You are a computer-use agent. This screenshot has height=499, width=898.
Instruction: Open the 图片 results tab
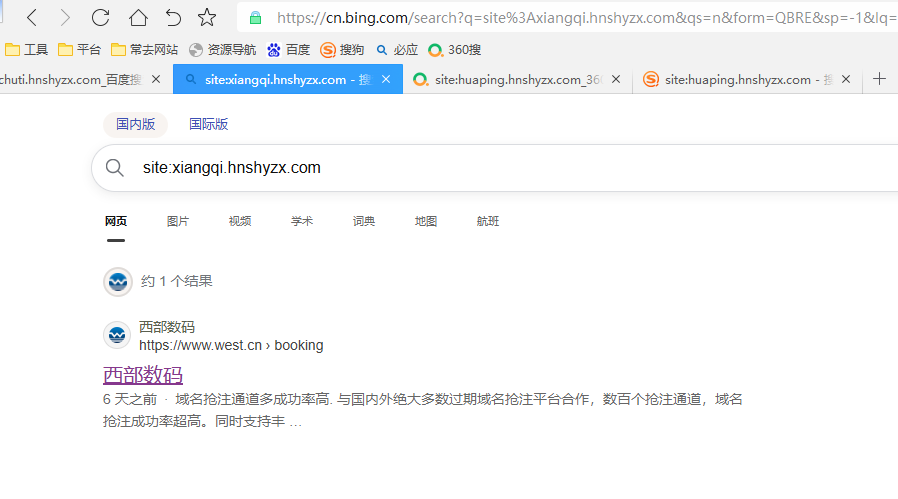[x=178, y=221]
